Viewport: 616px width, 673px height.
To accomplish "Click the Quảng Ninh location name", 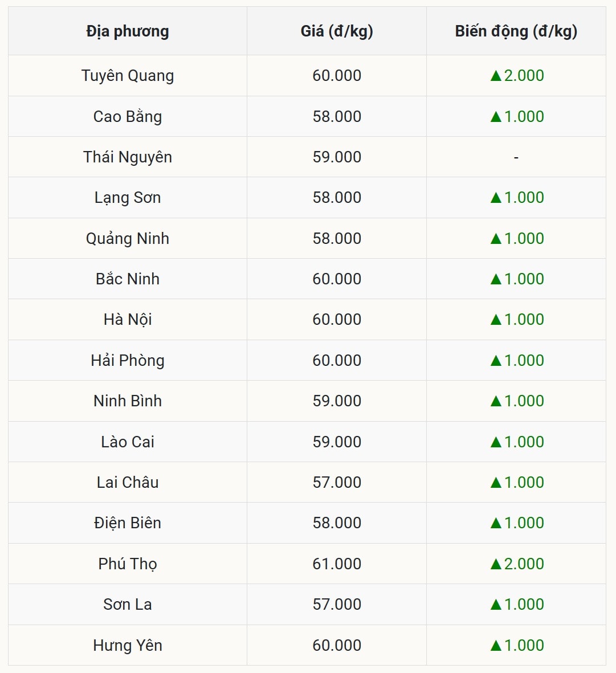I will pos(128,239).
